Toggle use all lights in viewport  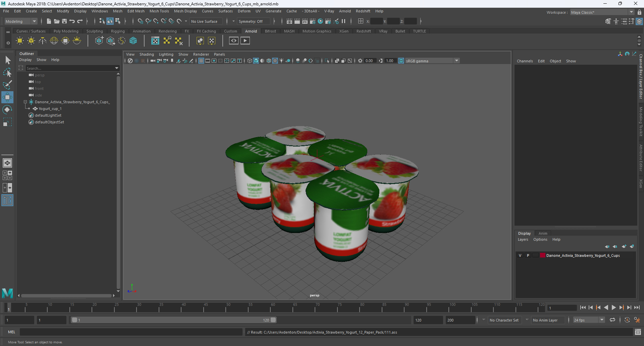click(x=281, y=61)
